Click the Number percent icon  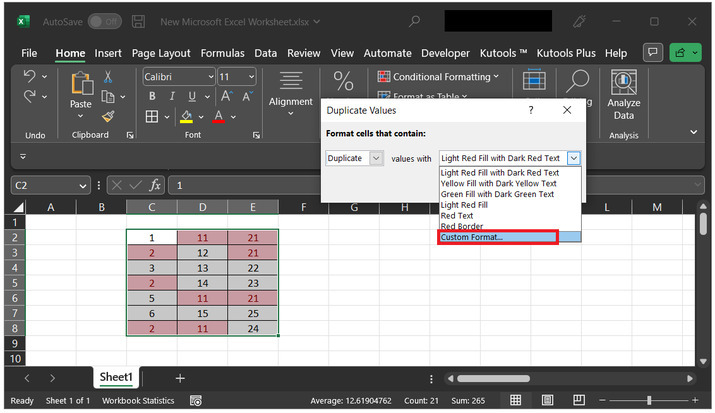pos(343,81)
